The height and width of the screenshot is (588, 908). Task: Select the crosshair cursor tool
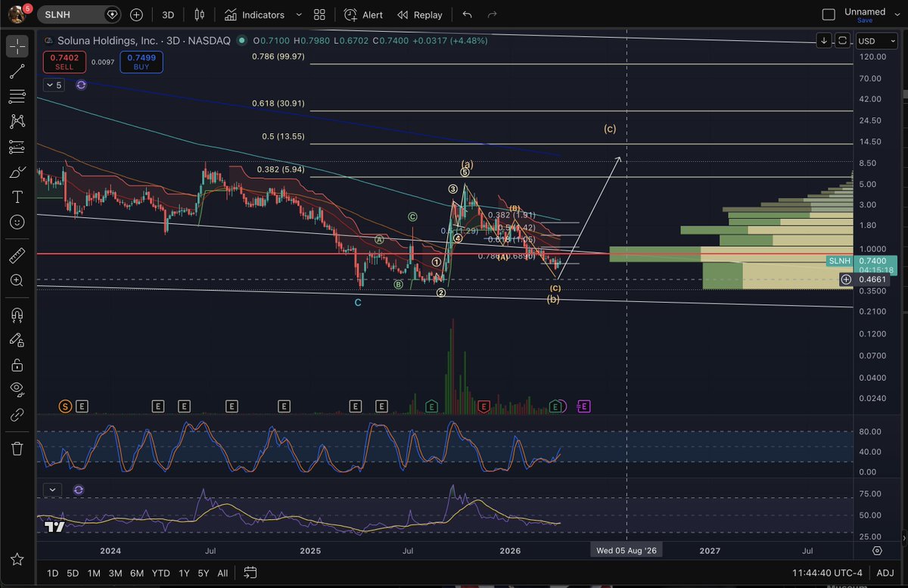17,47
